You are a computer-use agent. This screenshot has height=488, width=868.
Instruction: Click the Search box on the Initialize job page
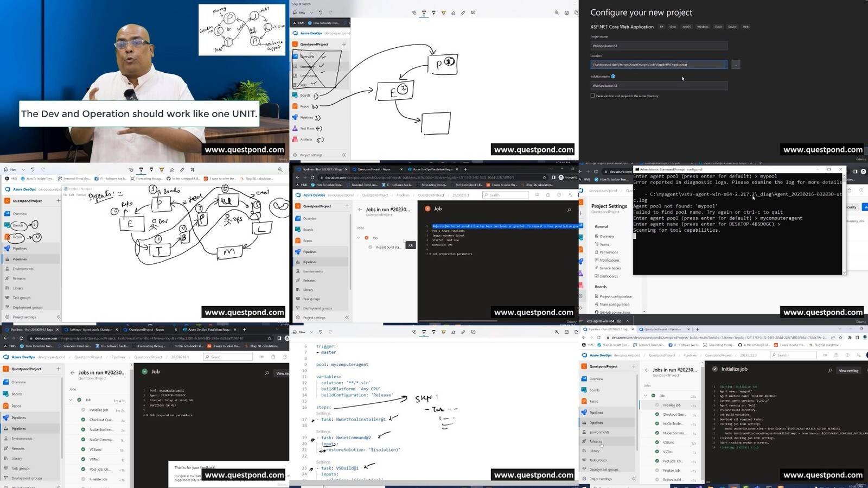tap(793, 356)
